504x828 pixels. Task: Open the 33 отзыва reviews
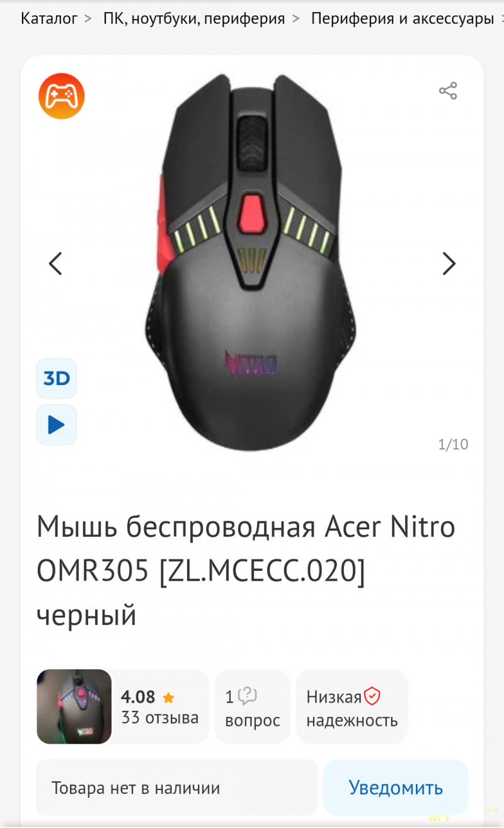[160, 718]
